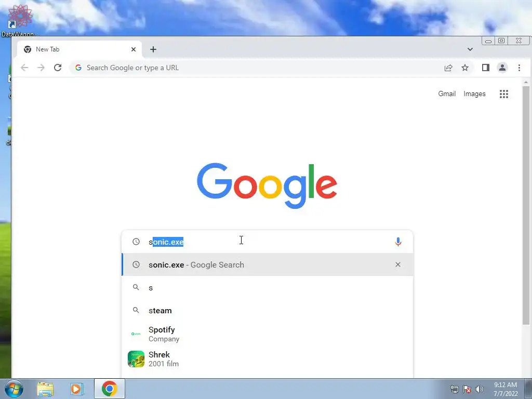Screen dimensions: 532x399
Task: Click the Shrek movie thumbnail
Action: pyautogui.click(x=136, y=359)
